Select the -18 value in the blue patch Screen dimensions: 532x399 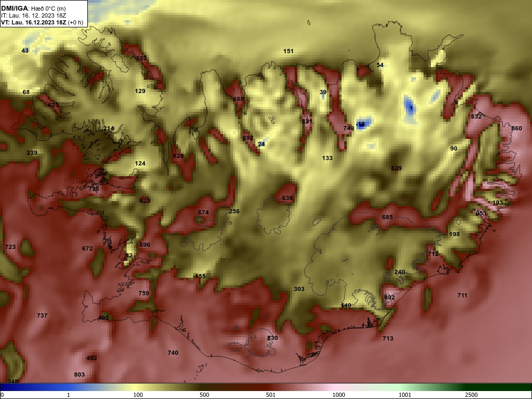click(361, 124)
